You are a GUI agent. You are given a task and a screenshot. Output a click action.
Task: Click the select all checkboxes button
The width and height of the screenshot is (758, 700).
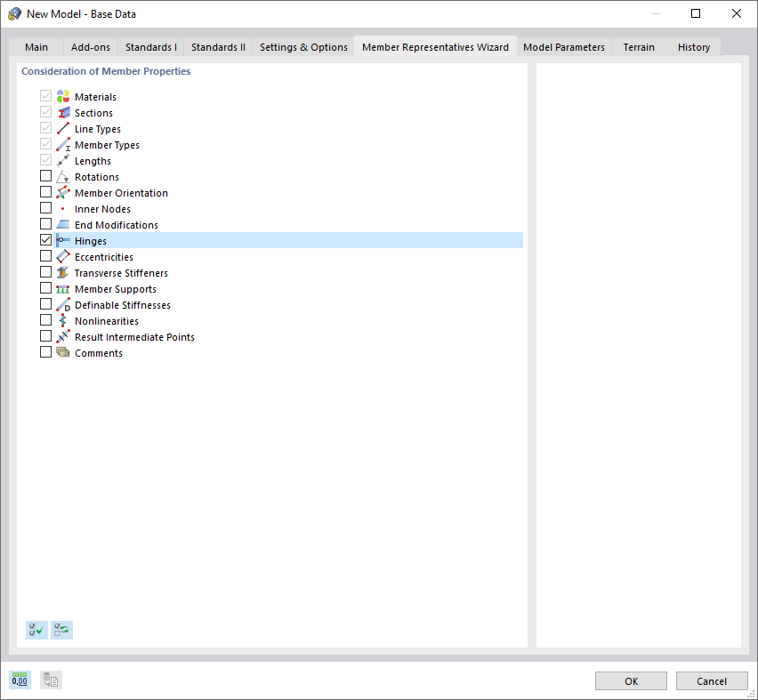tap(36, 630)
